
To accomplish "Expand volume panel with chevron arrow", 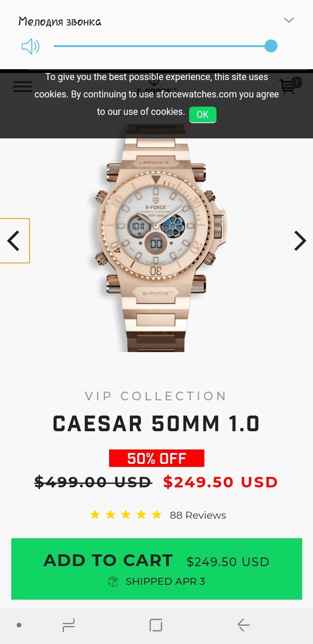I will [x=289, y=20].
